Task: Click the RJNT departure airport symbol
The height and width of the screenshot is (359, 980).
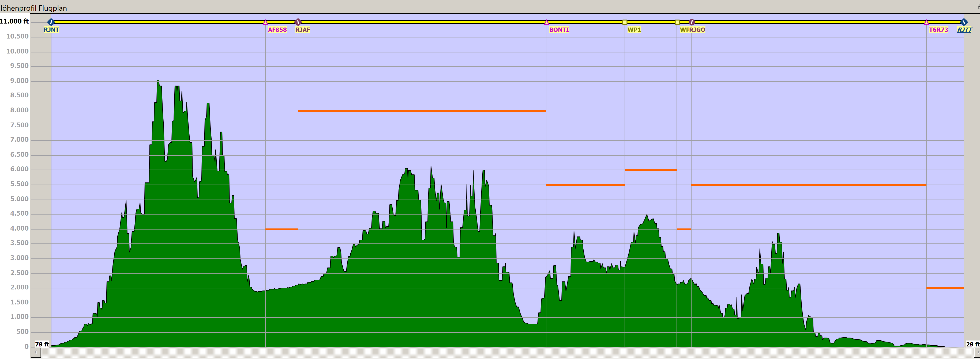Action: [x=51, y=22]
